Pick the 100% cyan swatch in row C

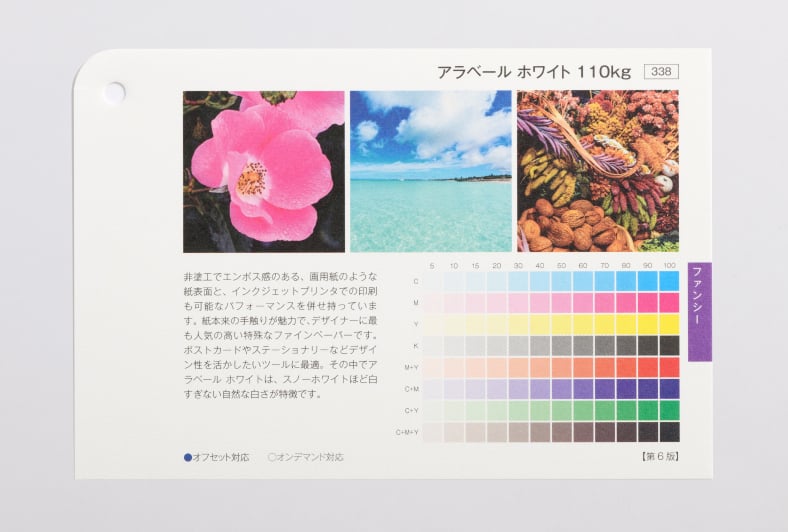pos(669,281)
